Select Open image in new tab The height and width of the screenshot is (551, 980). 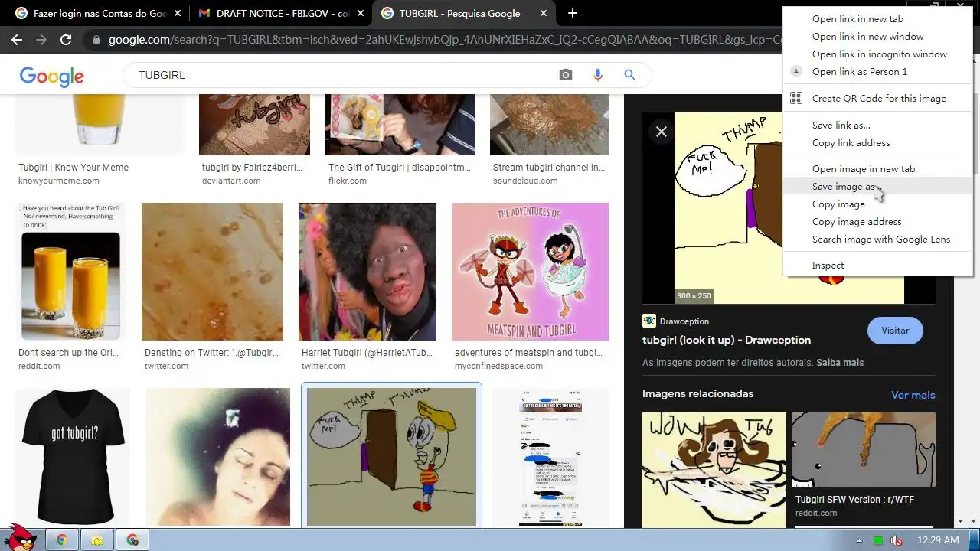tap(878, 168)
